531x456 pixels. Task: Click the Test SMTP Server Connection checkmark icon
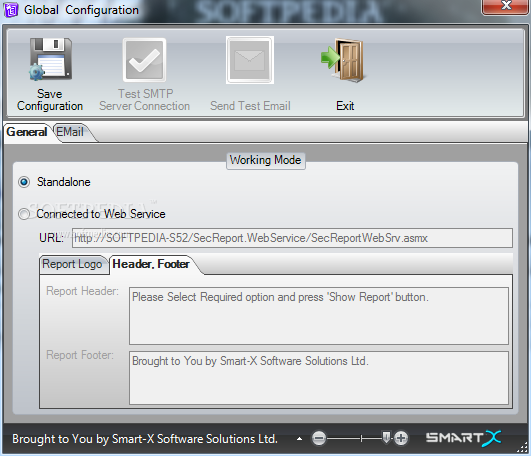click(144, 60)
